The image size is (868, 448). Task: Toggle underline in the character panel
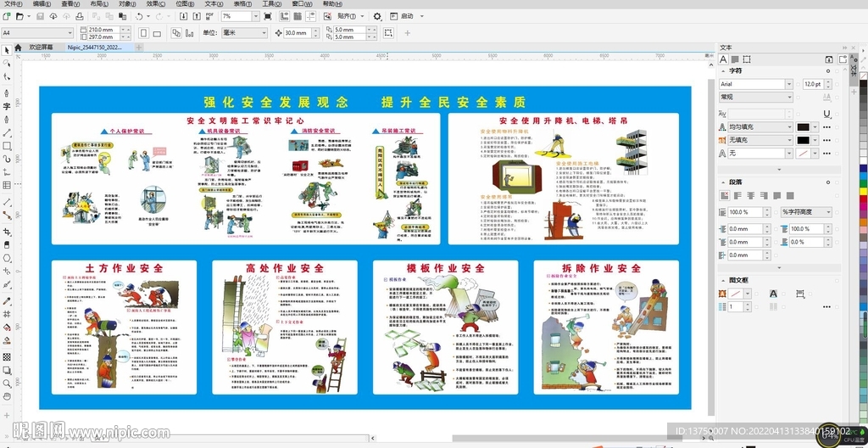tap(827, 113)
